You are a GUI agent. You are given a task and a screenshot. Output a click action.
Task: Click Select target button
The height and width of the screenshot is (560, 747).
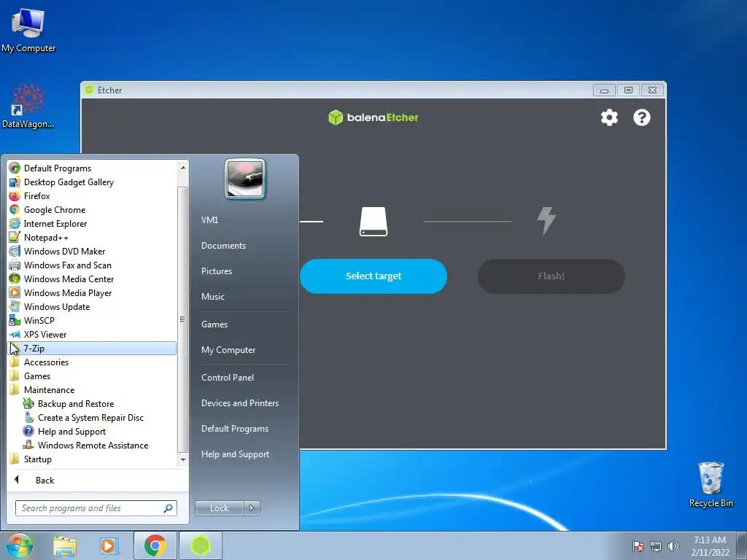[373, 276]
